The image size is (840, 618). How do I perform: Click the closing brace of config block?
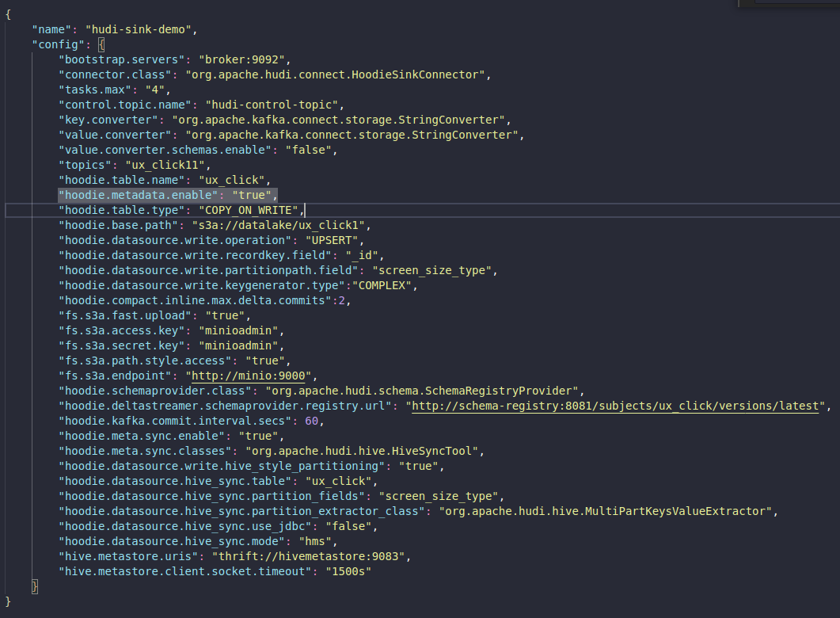pyautogui.click(x=35, y=586)
